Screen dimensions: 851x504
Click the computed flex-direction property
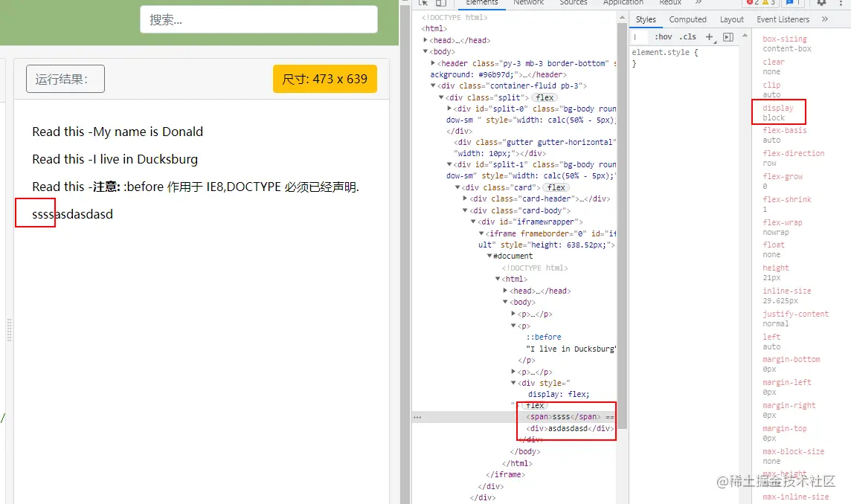(793, 154)
